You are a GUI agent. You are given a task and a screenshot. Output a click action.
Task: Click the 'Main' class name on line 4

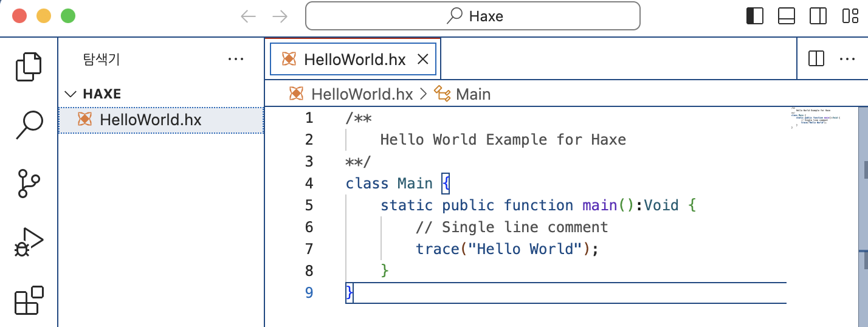(x=415, y=184)
